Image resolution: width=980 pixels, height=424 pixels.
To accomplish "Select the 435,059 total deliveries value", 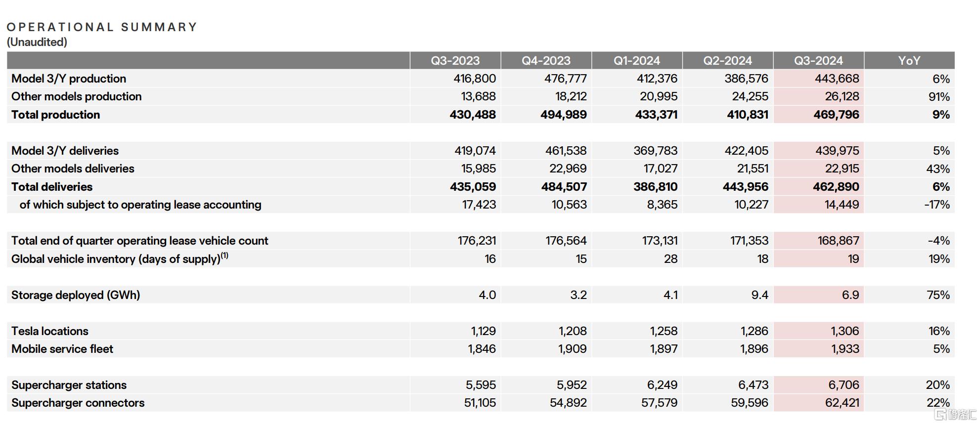I will click(x=473, y=187).
